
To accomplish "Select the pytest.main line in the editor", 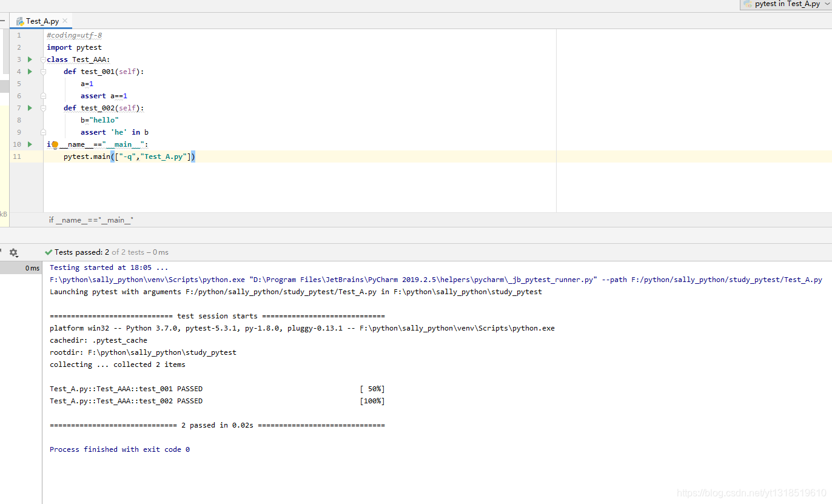I will tap(121, 156).
